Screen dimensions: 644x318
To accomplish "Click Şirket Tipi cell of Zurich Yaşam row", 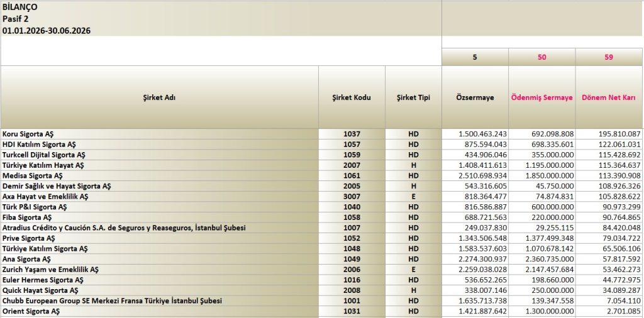I will (413, 270).
